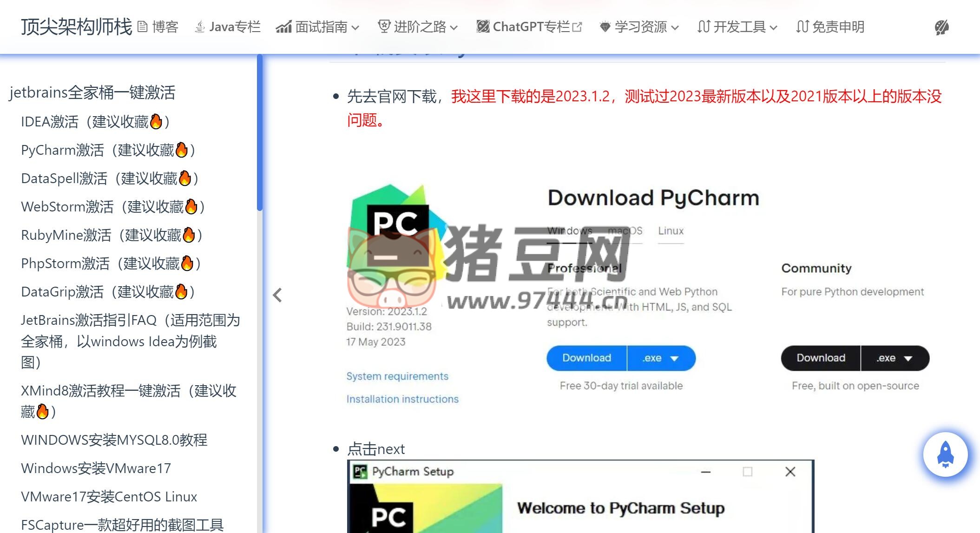Expand the 学习资源 dropdown menu

click(639, 27)
